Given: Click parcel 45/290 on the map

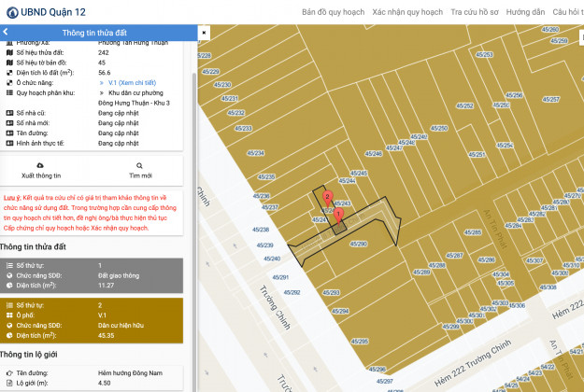Looking at the screenshot, I should pos(359,243).
